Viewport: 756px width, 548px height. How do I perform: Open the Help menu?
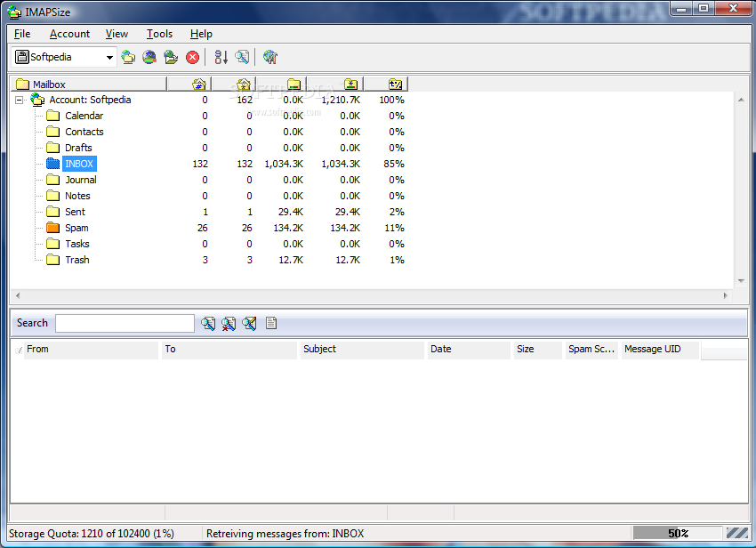201,34
